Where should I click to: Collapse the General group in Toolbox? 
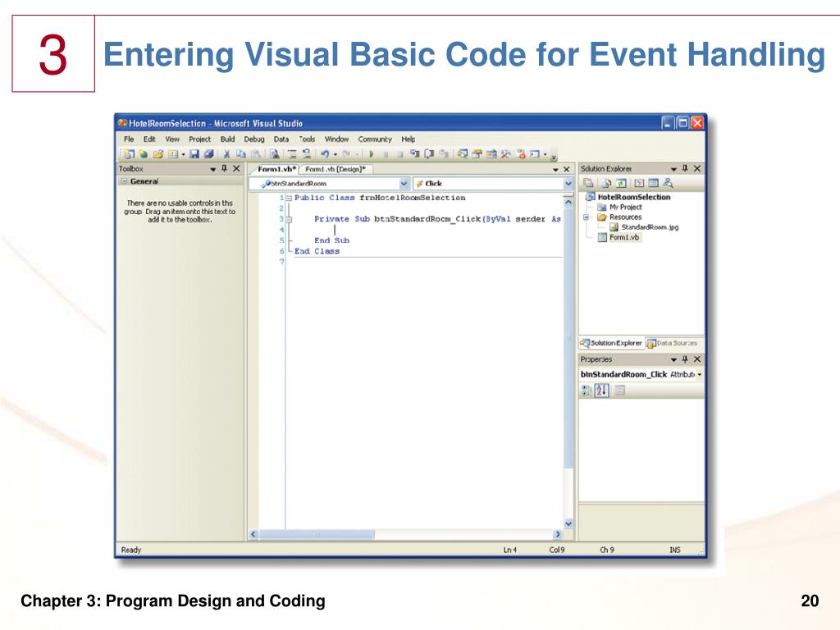click(125, 181)
